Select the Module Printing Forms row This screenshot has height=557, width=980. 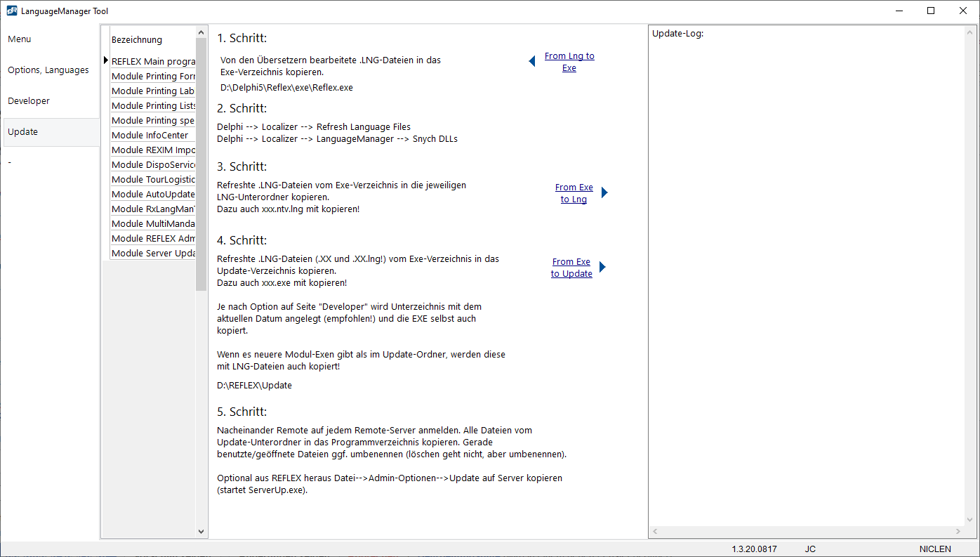(x=153, y=77)
